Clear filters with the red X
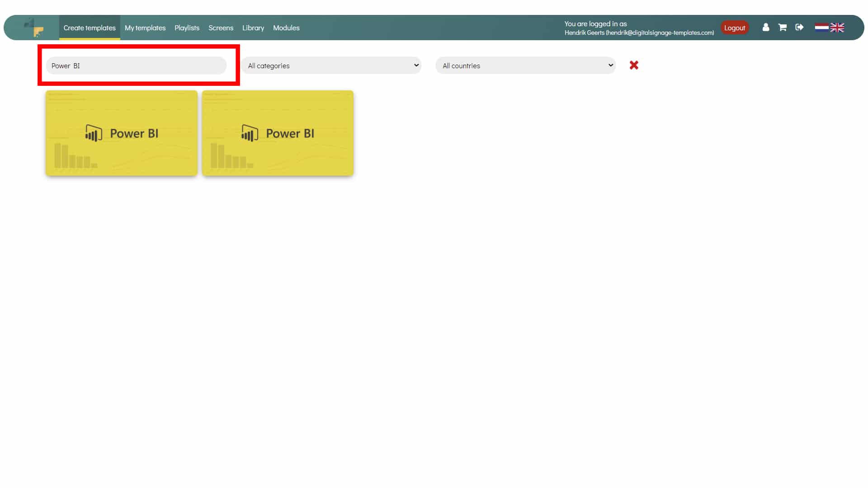 click(x=634, y=65)
